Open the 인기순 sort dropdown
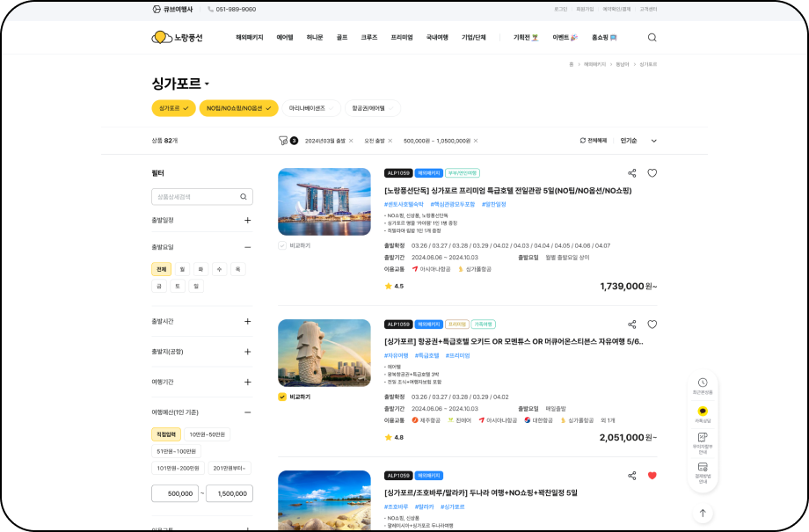The width and height of the screenshot is (809, 532). tap(639, 141)
